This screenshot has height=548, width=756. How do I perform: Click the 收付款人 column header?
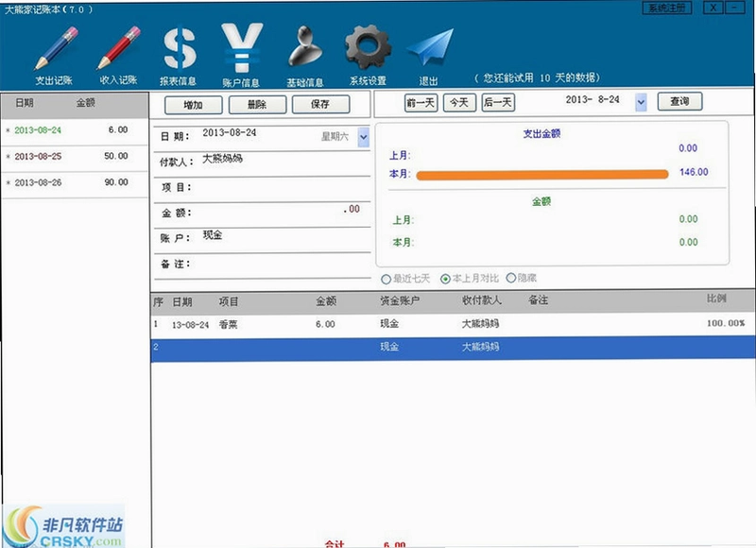click(482, 300)
